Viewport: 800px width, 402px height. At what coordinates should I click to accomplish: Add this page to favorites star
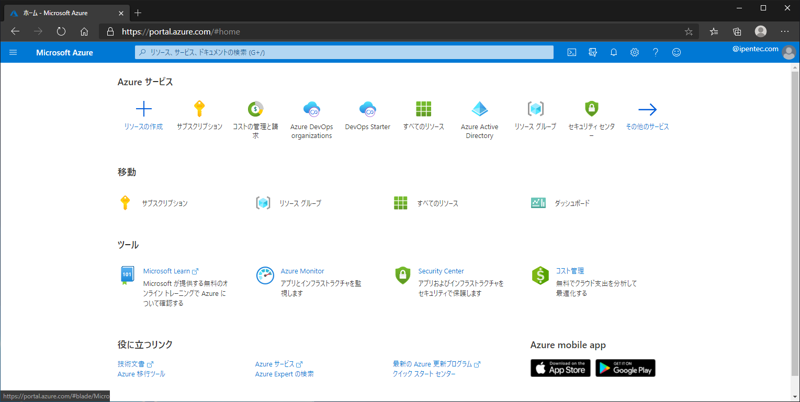pos(689,32)
